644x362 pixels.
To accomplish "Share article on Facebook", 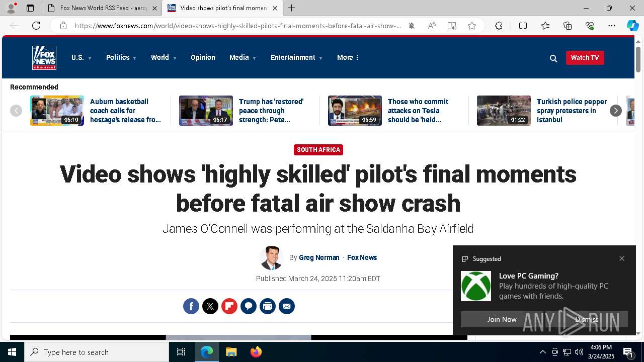I will pos(191,306).
